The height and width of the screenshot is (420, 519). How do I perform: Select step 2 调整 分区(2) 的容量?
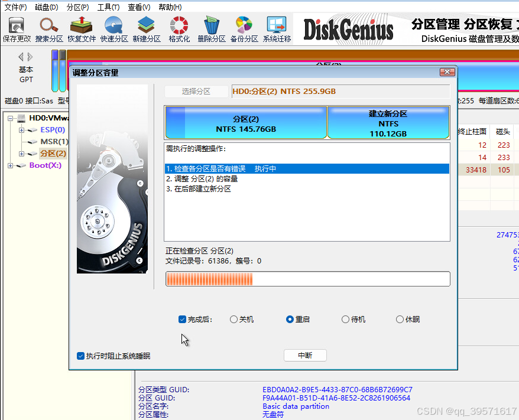[202, 179]
